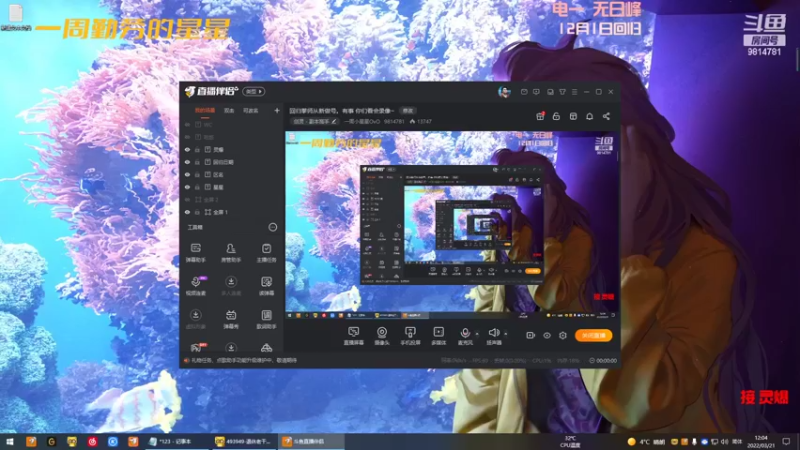Click the orange 关闭直播 button
Image resolution: width=800 pixels, height=450 pixels.
[x=593, y=335]
